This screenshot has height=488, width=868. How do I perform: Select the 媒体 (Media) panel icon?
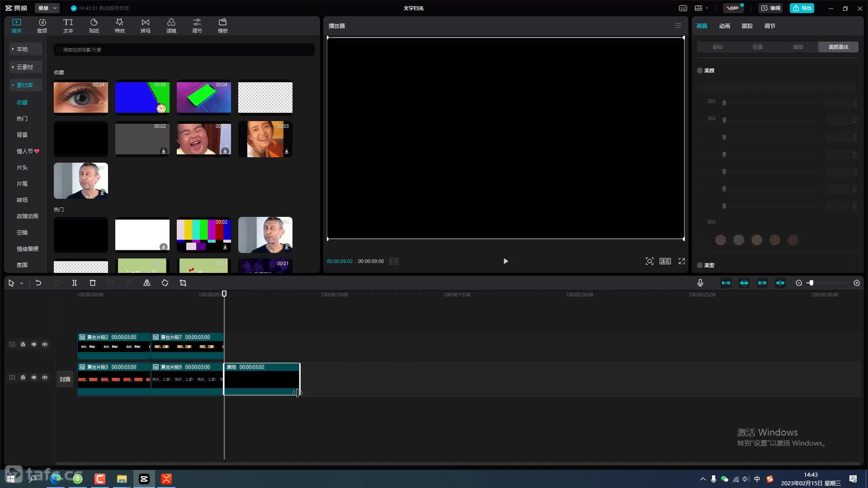click(x=16, y=26)
